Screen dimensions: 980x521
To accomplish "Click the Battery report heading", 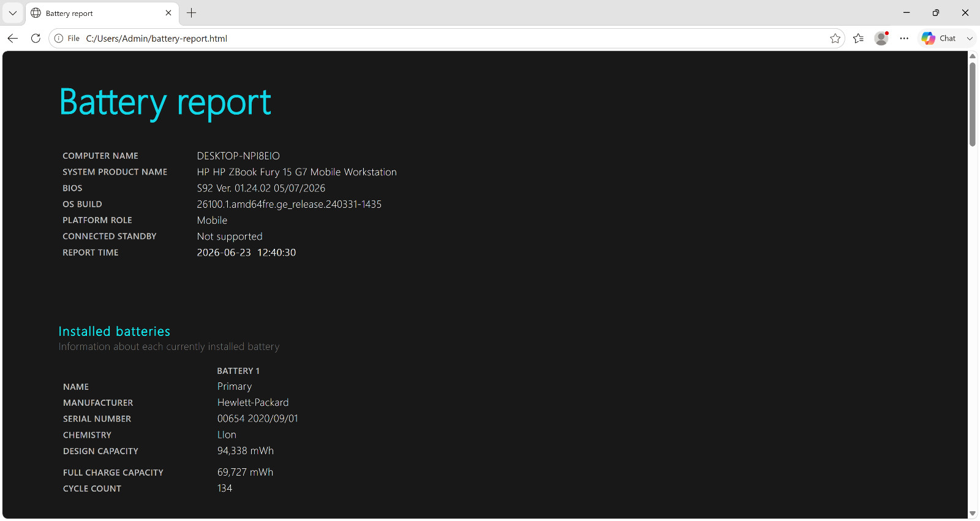I will point(165,102).
